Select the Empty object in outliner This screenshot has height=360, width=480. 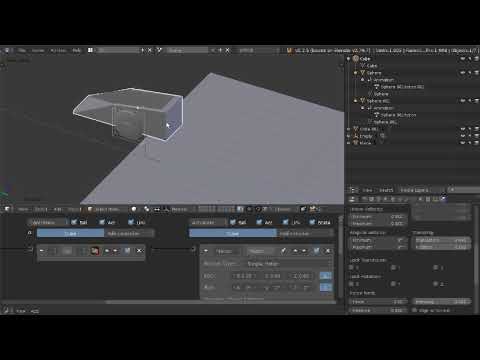[x=366, y=136]
